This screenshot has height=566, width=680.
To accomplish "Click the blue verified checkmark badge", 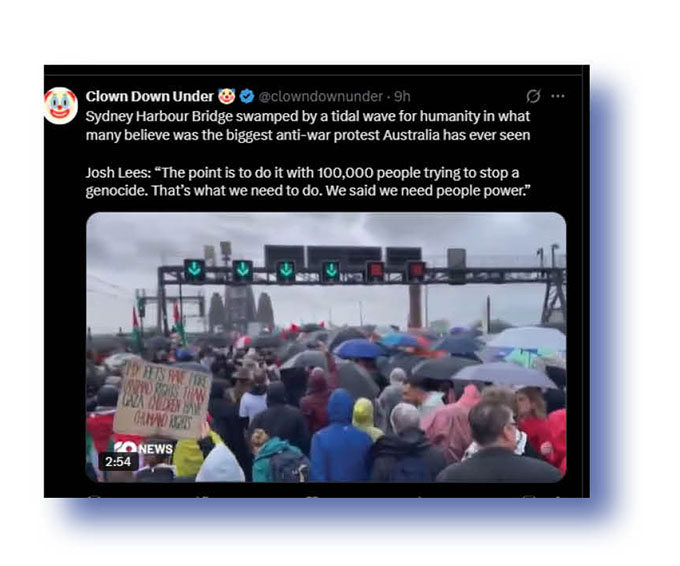I will [247, 96].
